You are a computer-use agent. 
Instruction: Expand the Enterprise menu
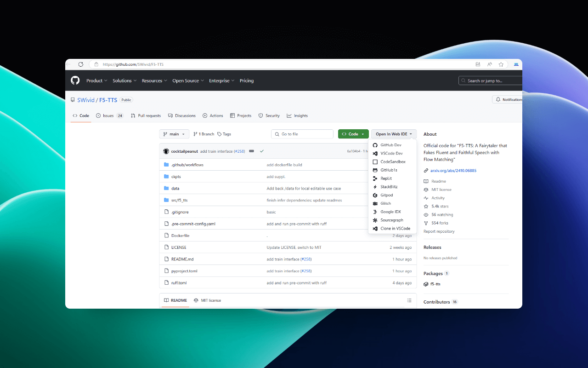(221, 80)
